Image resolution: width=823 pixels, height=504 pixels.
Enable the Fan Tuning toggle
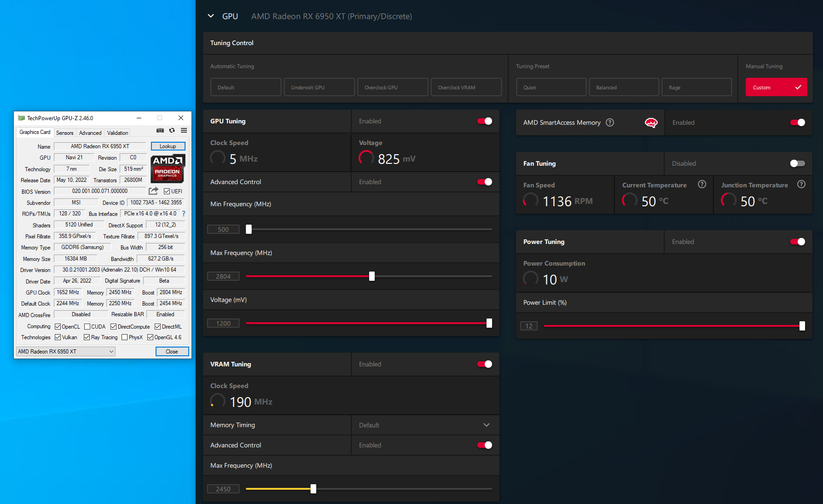click(x=798, y=163)
